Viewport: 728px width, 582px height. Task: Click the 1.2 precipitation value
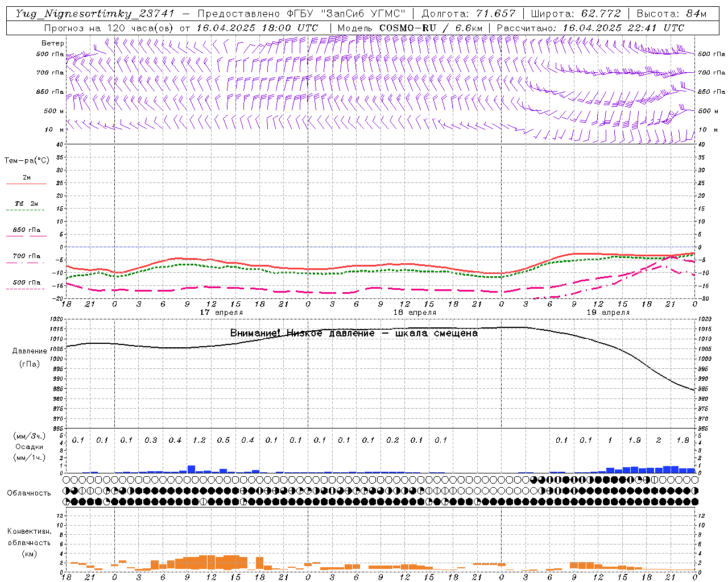pyautogui.click(x=199, y=440)
